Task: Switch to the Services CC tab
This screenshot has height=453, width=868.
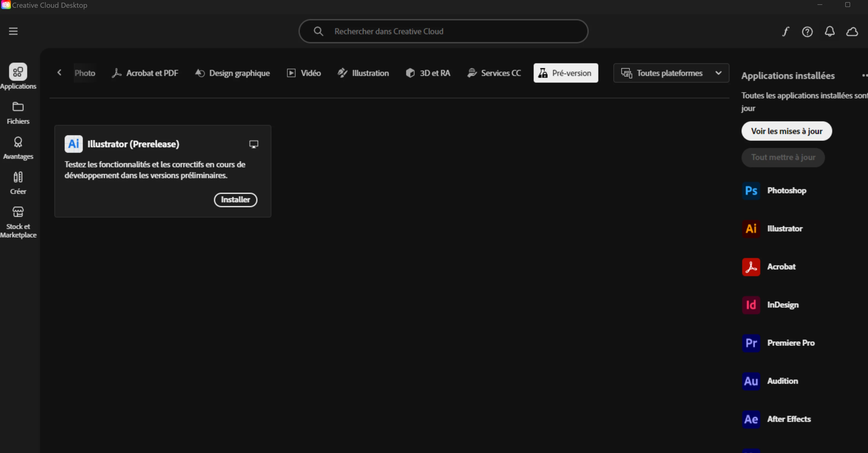Action: tap(494, 73)
